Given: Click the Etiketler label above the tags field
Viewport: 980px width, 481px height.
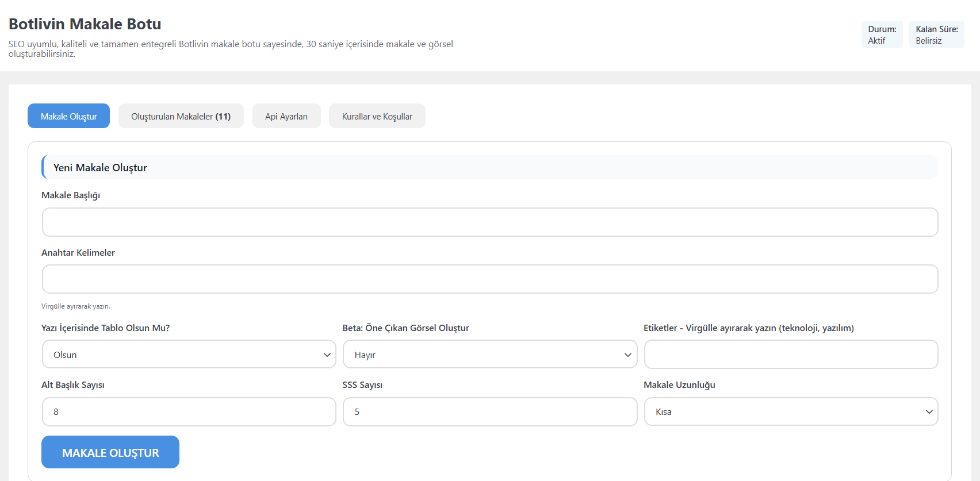Looking at the screenshot, I should tap(749, 328).
